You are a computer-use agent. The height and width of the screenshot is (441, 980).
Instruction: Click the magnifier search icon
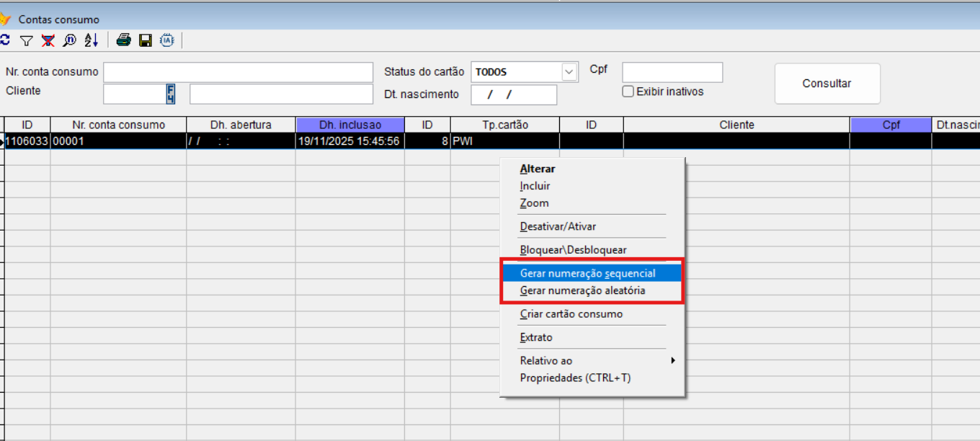[x=69, y=40]
